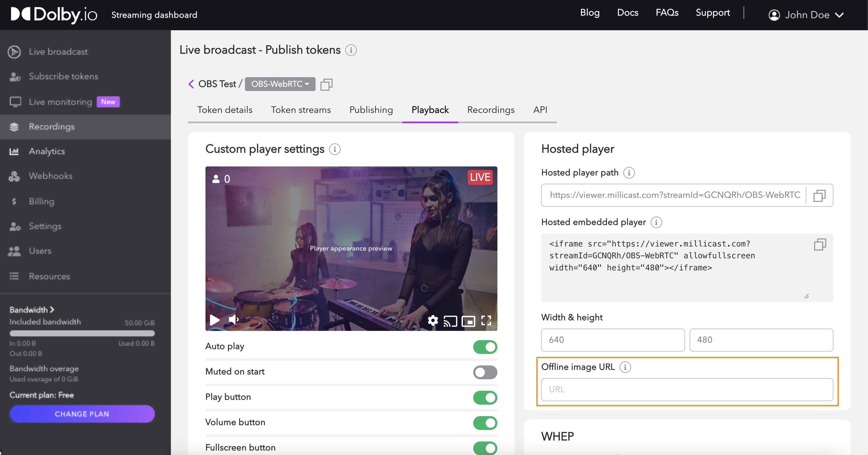Copy token icon beside OBS-WebRTC dropdown
The height and width of the screenshot is (455, 868).
click(326, 84)
